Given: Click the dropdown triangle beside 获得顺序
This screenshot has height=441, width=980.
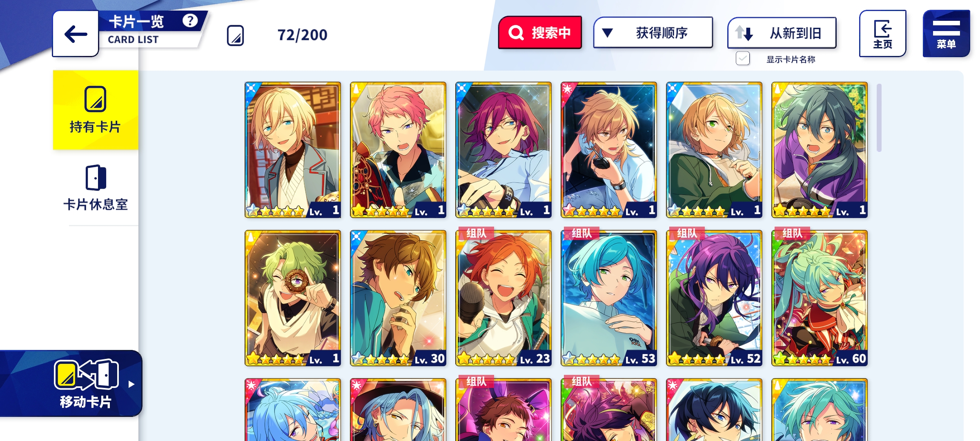Looking at the screenshot, I should [607, 33].
